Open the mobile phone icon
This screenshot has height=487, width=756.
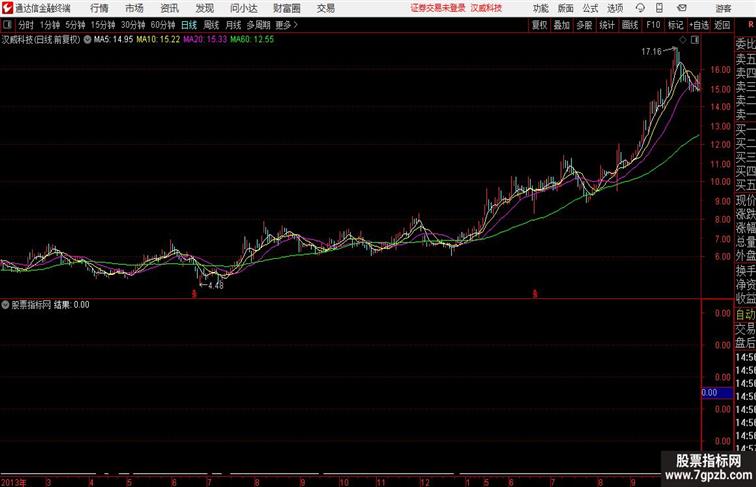659,8
